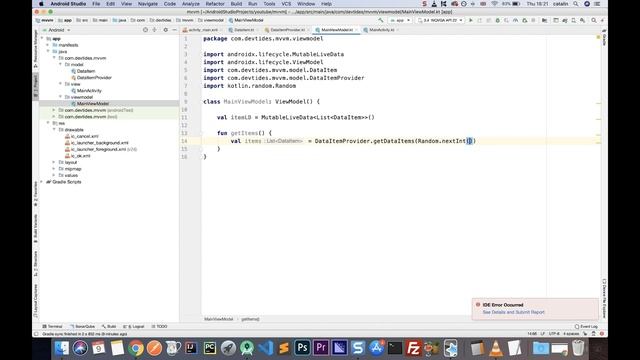This screenshot has height=360, width=640.
Task: Select DataItemProvider in project tree
Action: click(x=91, y=78)
